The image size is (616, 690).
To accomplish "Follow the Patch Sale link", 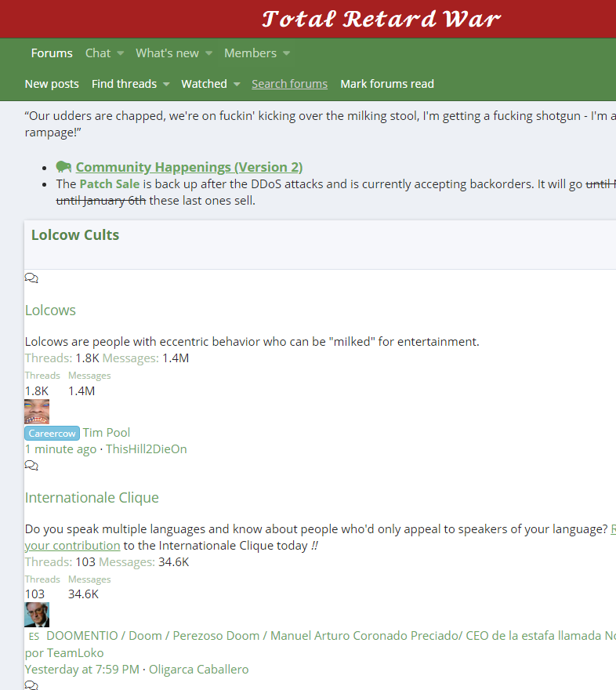I will (x=110, y=184).
